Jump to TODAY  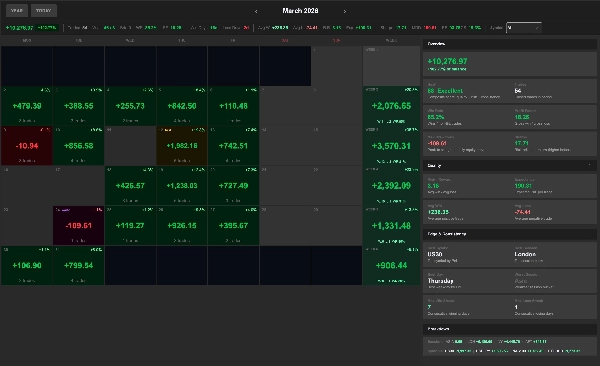click(x=44, y=11)
